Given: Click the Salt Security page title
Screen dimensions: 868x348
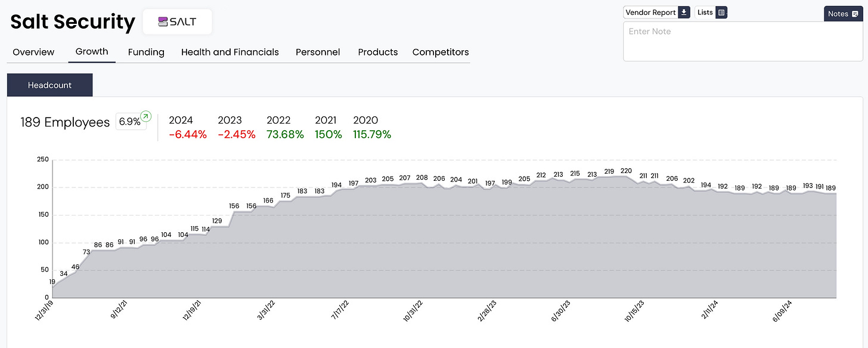Looking at the screenshot, I should click(x=73, y=22).
